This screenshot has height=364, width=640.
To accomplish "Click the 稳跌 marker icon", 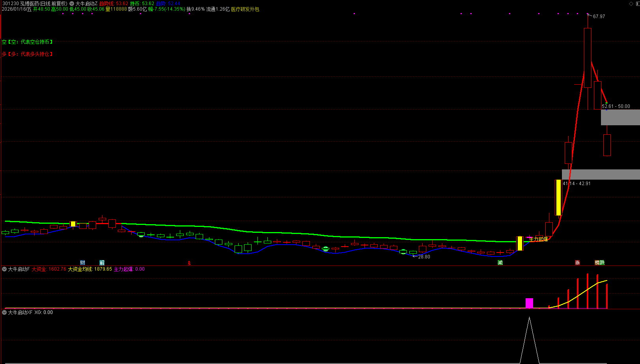I will pos(599,263).
